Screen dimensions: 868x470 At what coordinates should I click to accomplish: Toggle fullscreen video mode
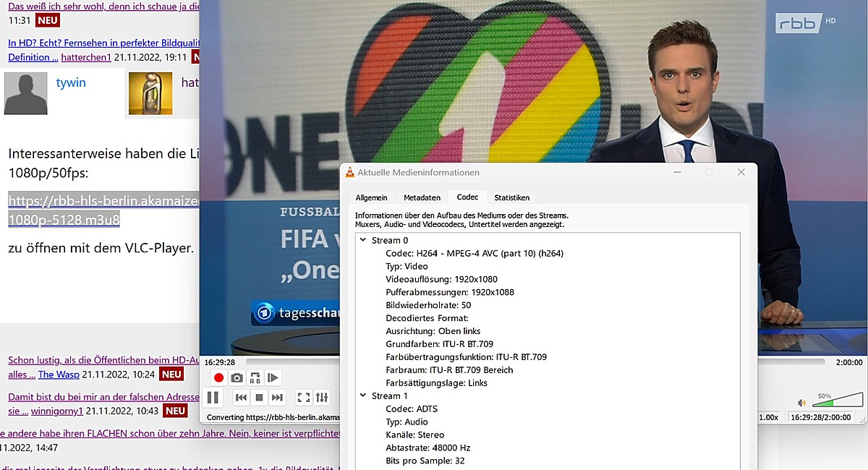[x=304, y=397]
